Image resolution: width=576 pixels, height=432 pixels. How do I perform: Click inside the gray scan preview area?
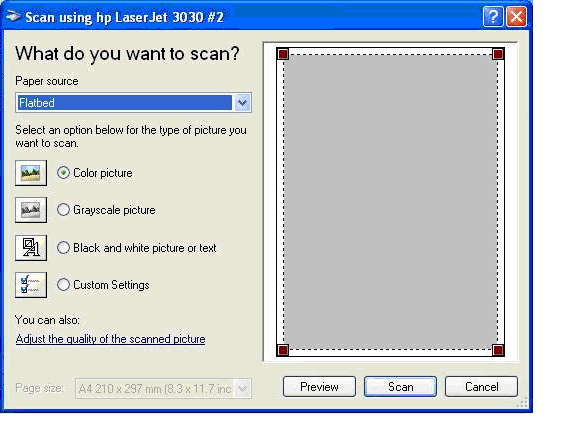[x=390, y=202]
